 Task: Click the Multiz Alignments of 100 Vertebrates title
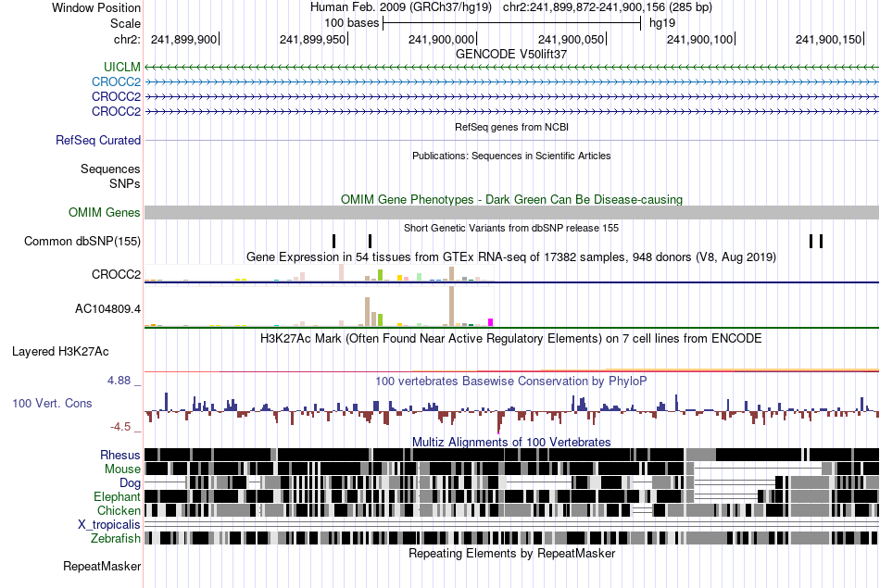(511, 442)
